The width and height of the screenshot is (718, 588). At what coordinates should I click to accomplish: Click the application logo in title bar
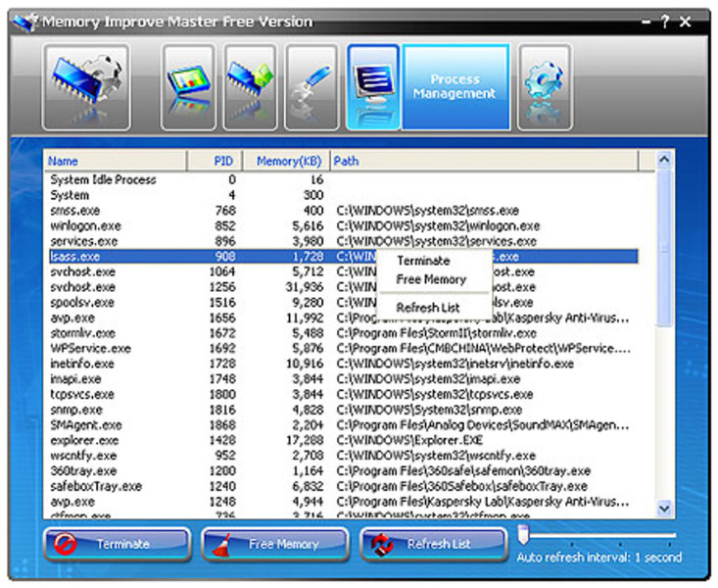(25, 22)
